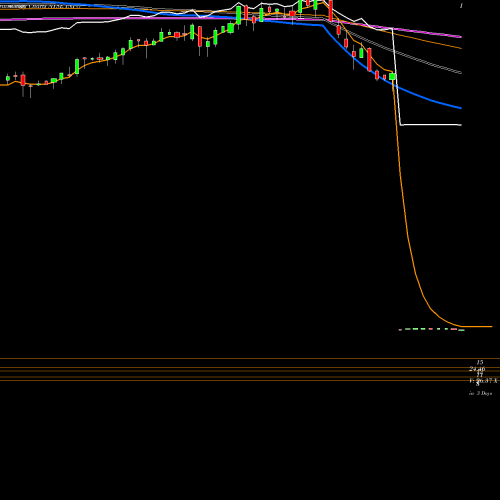
Task: Click the "in 3 Days" label
Action: click(x=480, y=393)
